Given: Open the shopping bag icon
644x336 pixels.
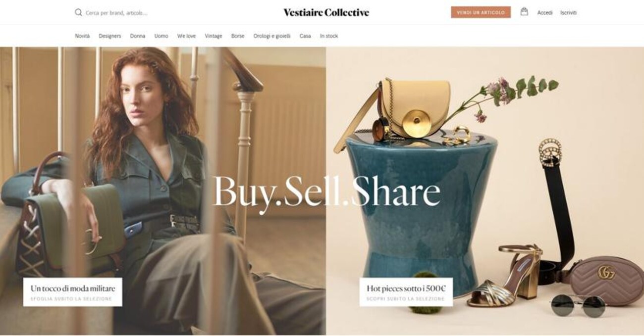Looking at the screenshot, I should [x=524, y=12].
